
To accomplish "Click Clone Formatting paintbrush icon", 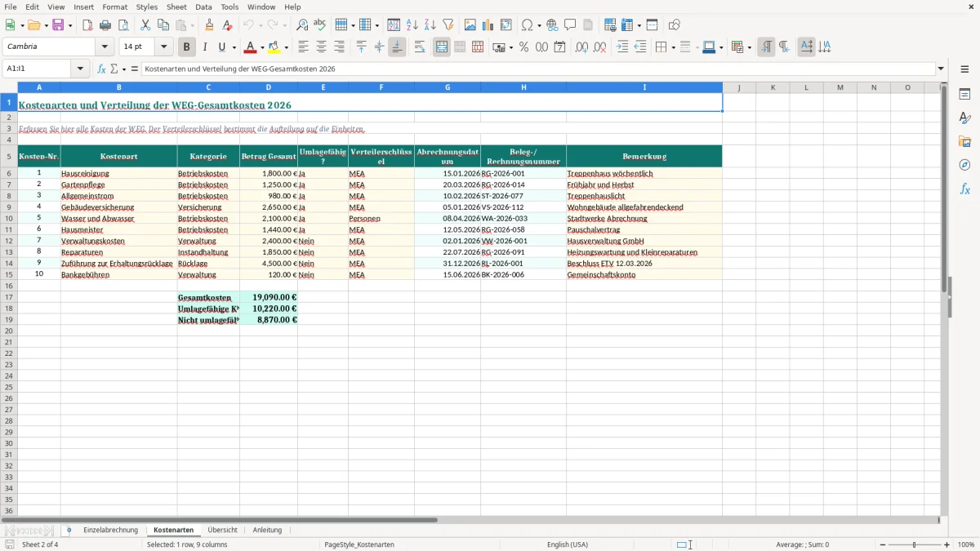I will 210,25.
